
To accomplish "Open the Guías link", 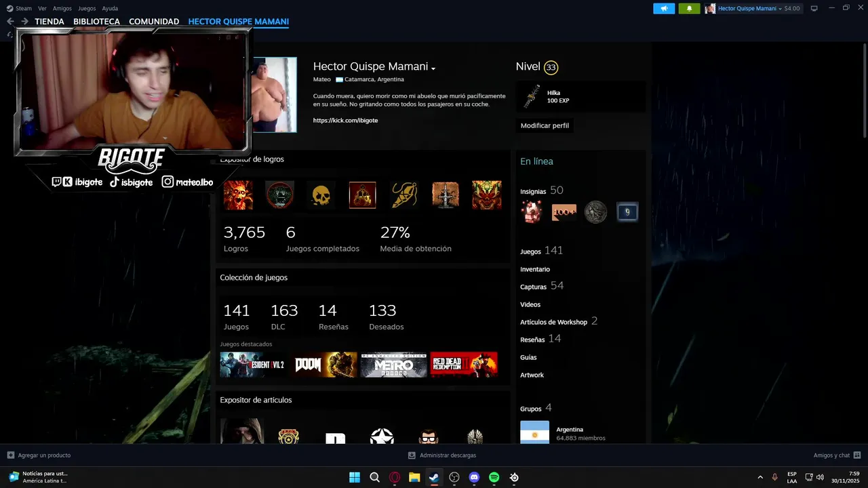I will [528, 357].
